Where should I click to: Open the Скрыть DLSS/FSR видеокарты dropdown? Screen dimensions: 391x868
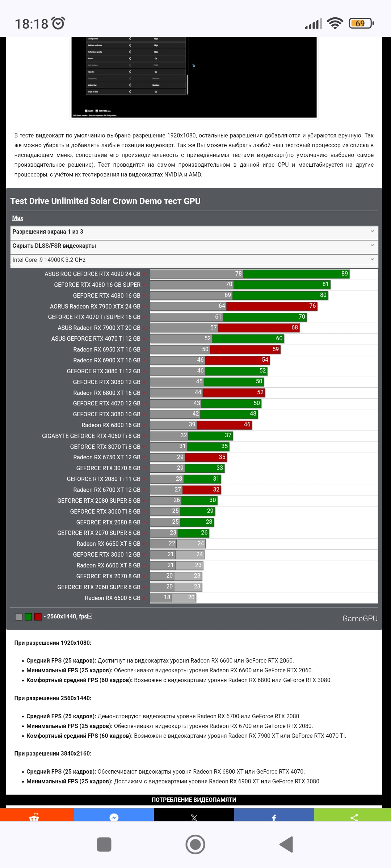(x=194, y=246)
